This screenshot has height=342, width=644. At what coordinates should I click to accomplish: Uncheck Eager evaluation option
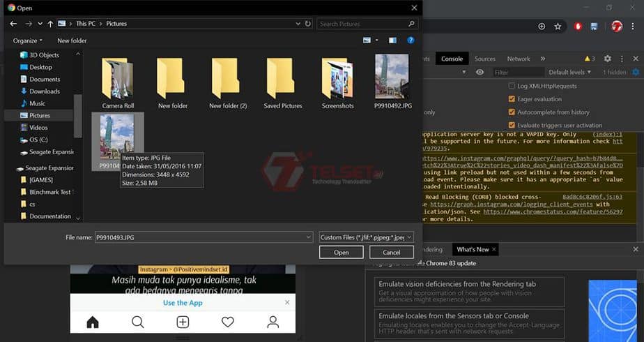(512, 99)
